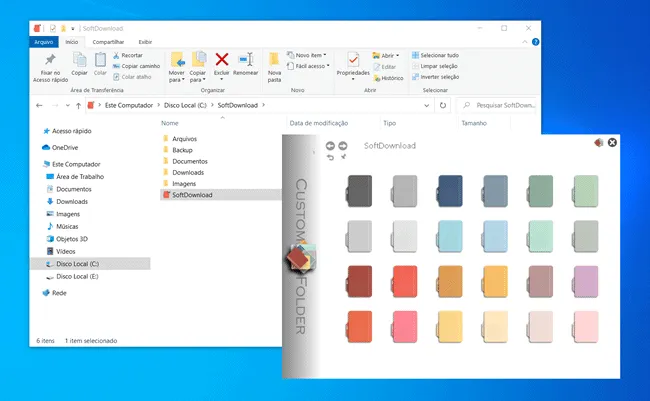Image resolution: width=650 pixels, height=401 pixels.
Task: Click the Renomear icon in ribbon
Action: 246,60
